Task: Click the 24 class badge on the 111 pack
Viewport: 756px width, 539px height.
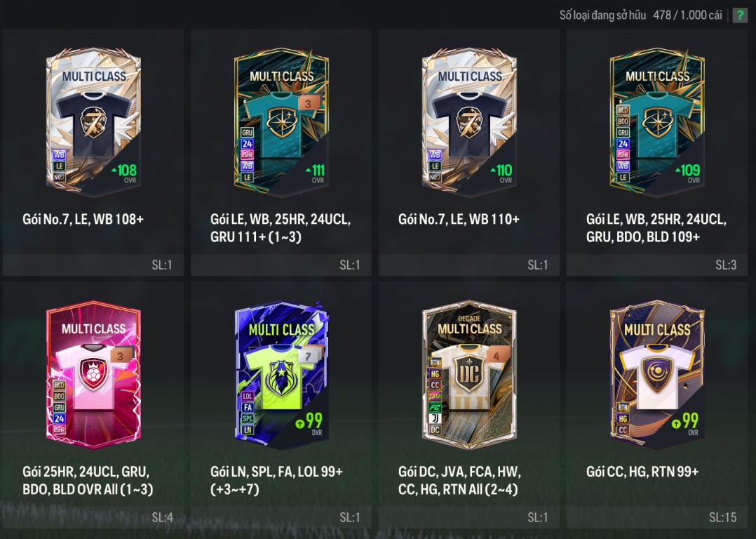Action: pyautogui.click(x=247, y=144)
